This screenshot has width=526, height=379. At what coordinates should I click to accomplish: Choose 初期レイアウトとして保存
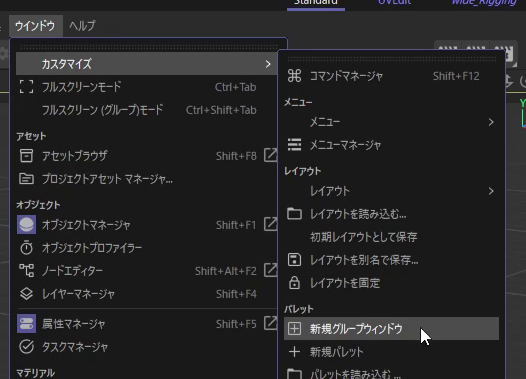coord(363,237)
